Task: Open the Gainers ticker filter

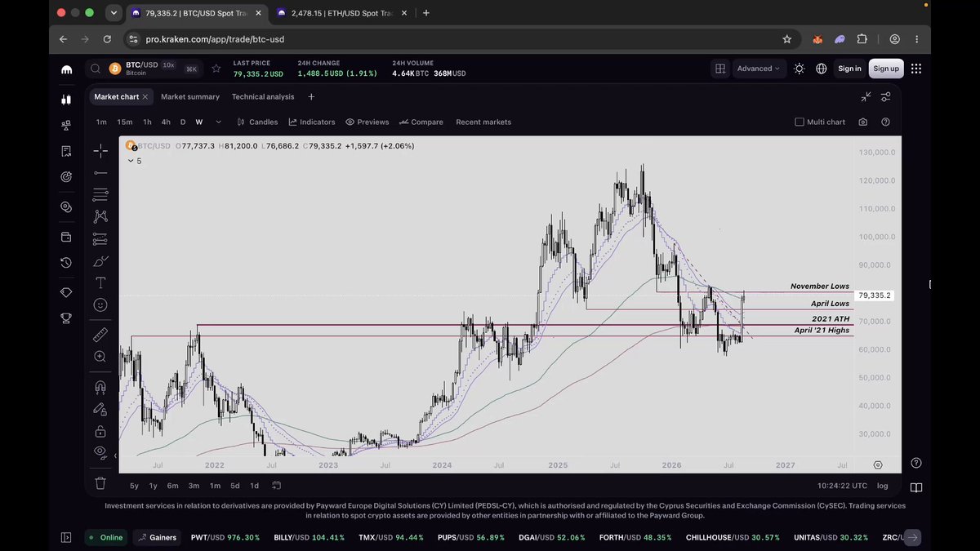Action: click(157, 537)
